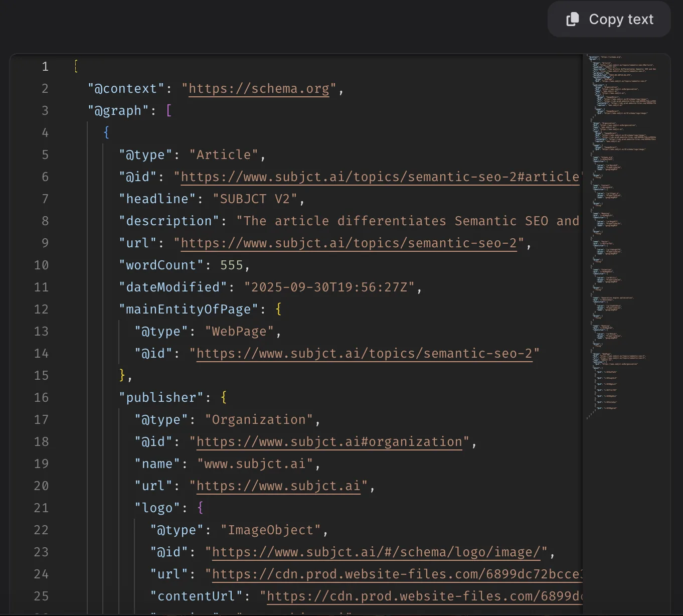Screen dimensions: 683x616
Task: Click the "Article" type value
Action: [x=224, y=155]
